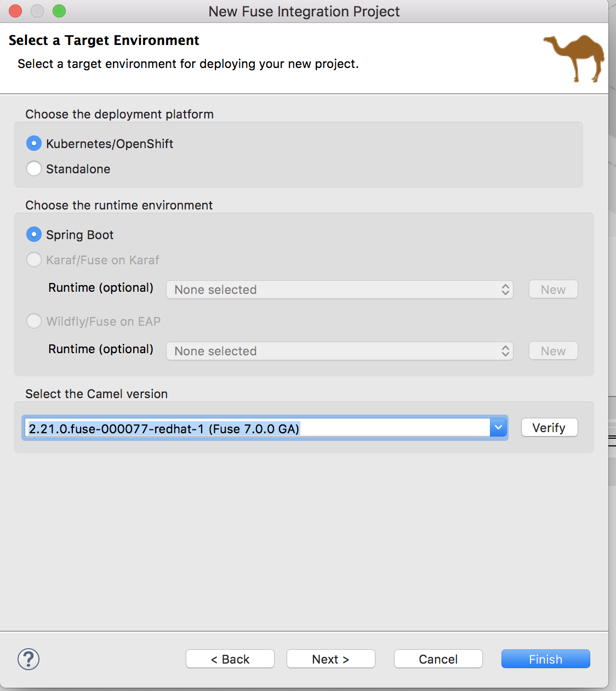Select the Wildfly/Fuse on EAP option

click(x=34, y=321)
